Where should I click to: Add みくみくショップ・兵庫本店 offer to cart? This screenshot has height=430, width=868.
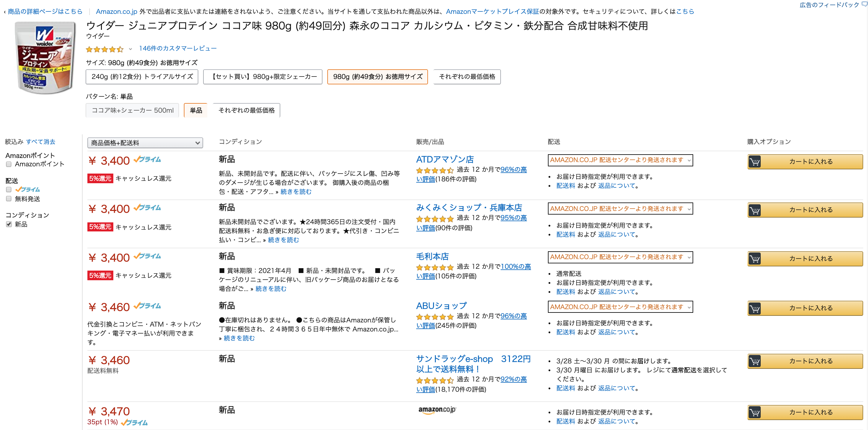(x=805, y=210)
